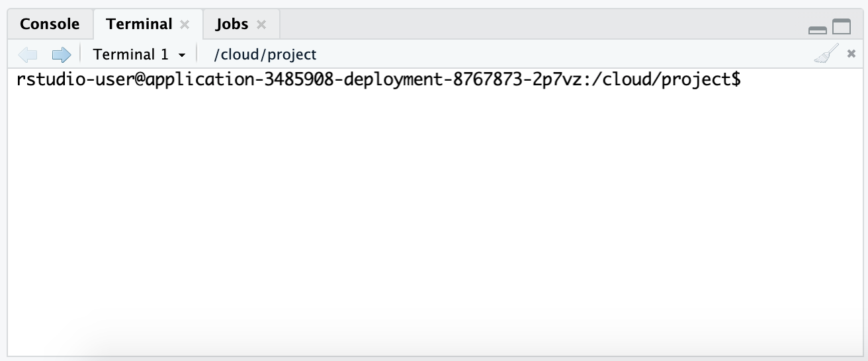Minimize the pane using the top-right icon
Viewport: 868px width, 361px height.
(x=818, y=30)
